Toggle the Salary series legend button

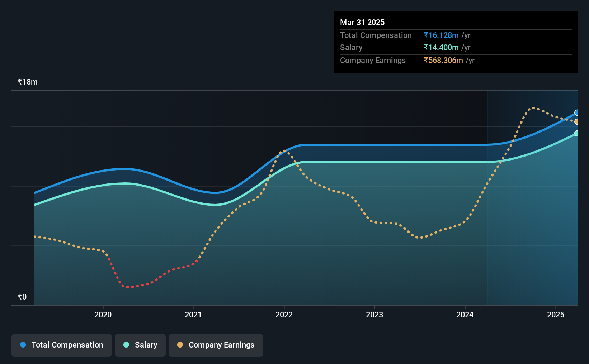pos(140,345)
